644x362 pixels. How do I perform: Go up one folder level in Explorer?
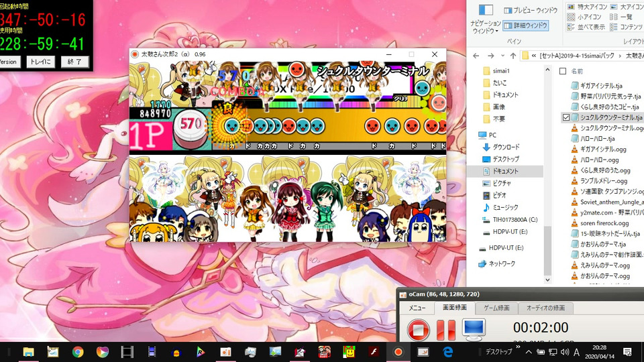513,56
